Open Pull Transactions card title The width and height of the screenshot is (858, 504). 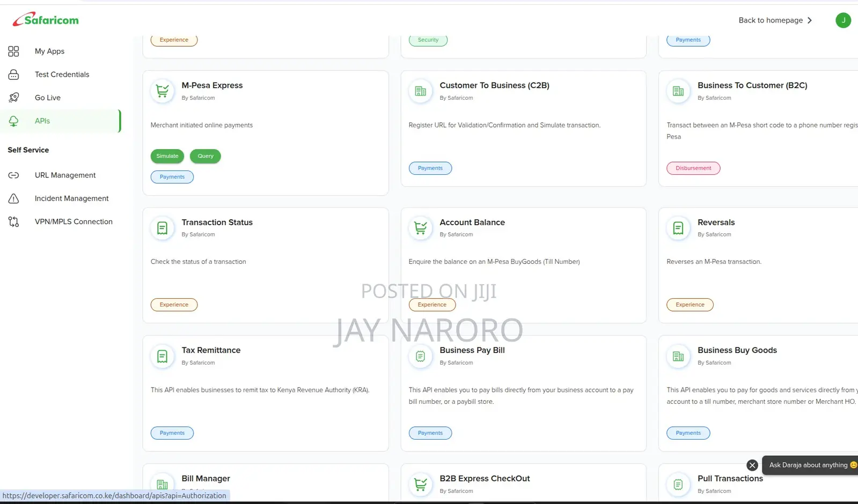tap(730, 478)
